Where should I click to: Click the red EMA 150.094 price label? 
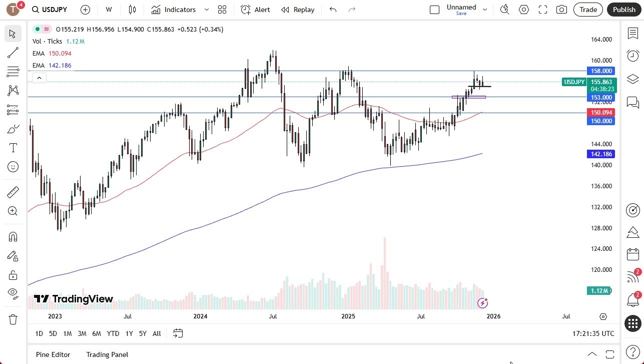(x=600, y=113)
